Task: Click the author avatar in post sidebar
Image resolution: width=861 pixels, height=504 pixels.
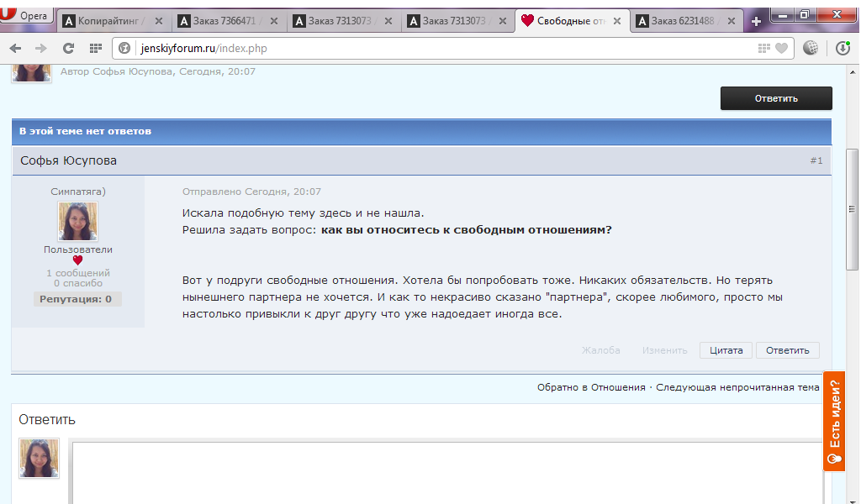Action: click(77, 221)
